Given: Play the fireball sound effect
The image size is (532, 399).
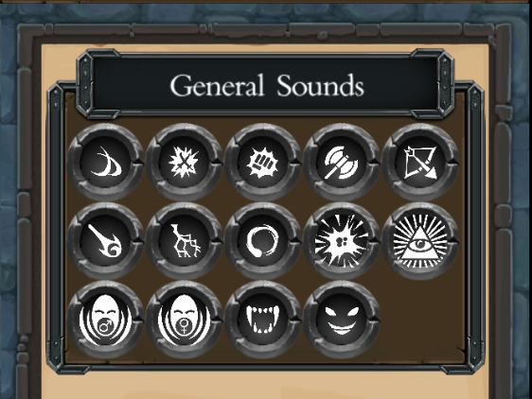Looking at the screenshot, I should (105, 241).
